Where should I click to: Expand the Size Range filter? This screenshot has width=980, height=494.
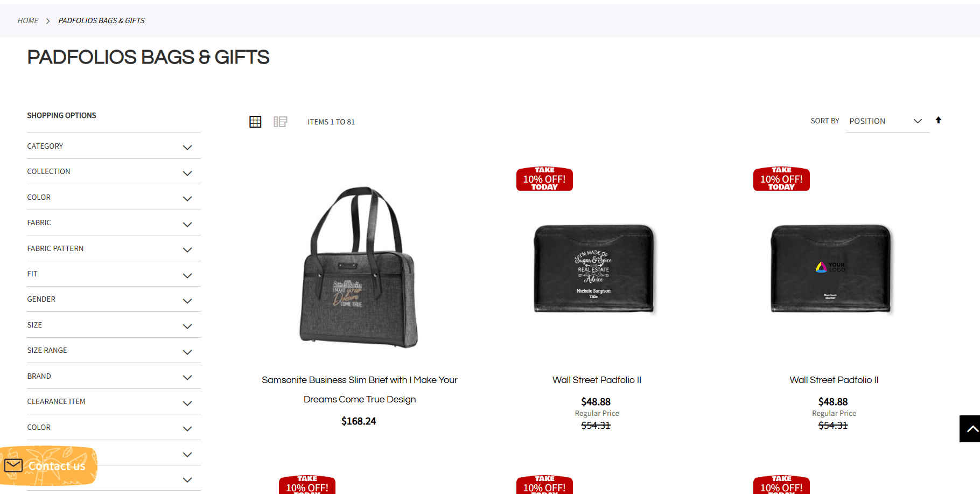click(x=114, y=350)
